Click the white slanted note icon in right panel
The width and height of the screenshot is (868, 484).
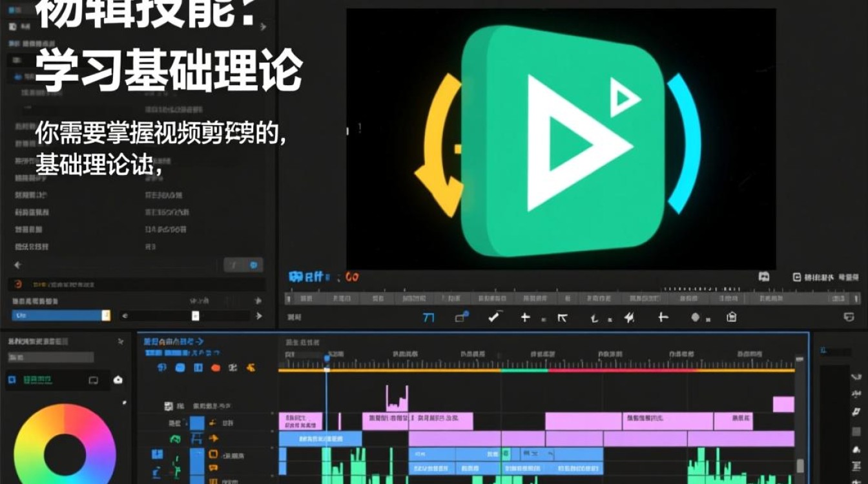point(856,412)
